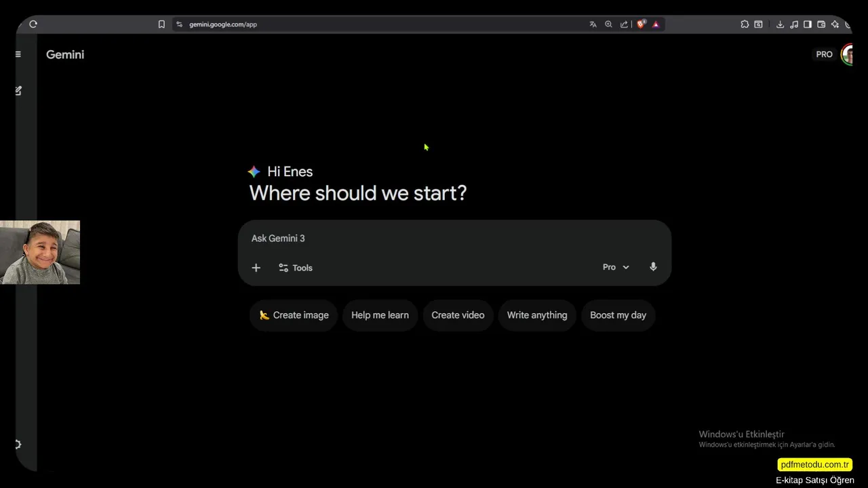
Task: Open the Tools menu in the prompt box
Action: 296,268
